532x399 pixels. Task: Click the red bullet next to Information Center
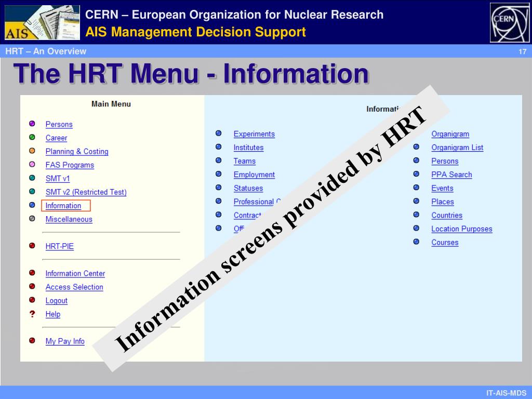point(32,272)
